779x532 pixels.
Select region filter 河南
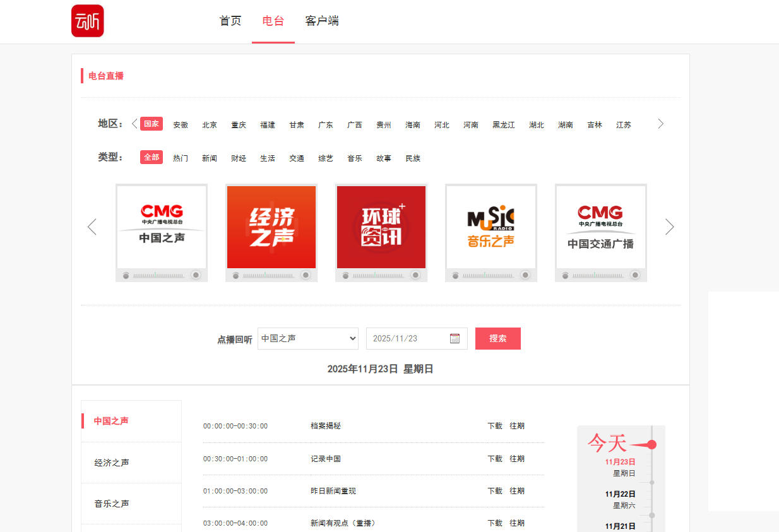point(471,125)
